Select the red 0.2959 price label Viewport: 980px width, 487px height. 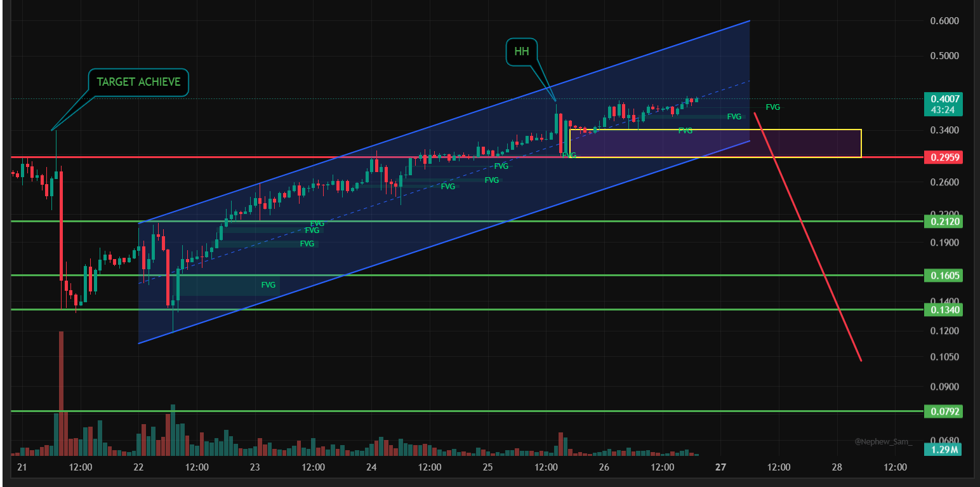[x=944, y=157]
